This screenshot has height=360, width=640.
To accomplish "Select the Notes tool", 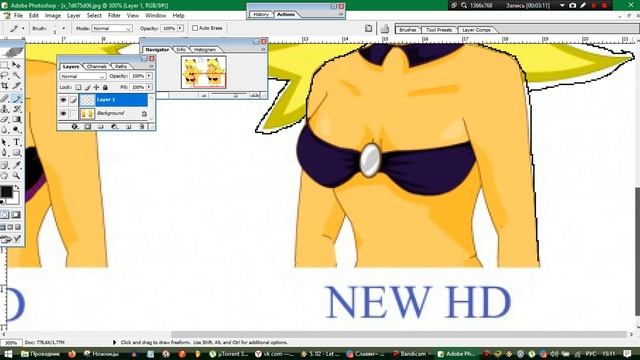I will click(4, 165).
